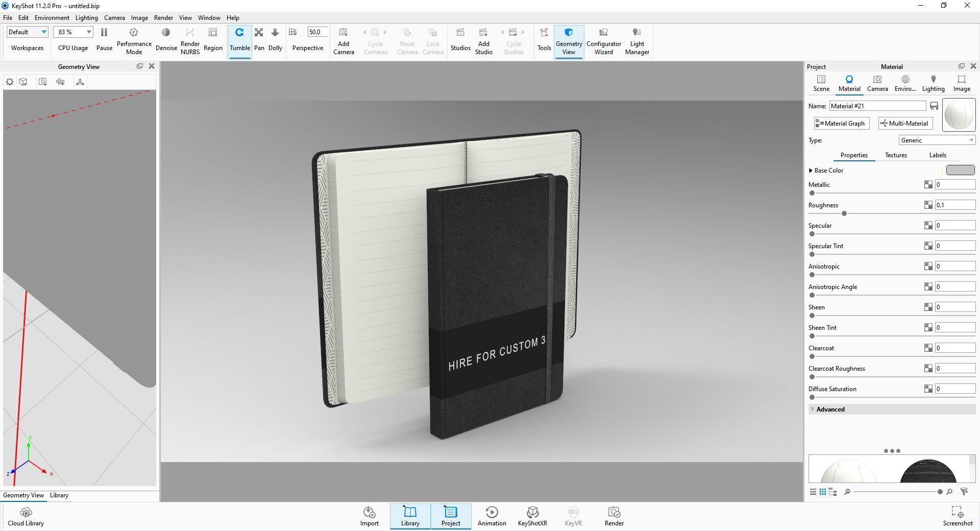Select the Tumble camera tool
The image size is (980, 531).
239,41
